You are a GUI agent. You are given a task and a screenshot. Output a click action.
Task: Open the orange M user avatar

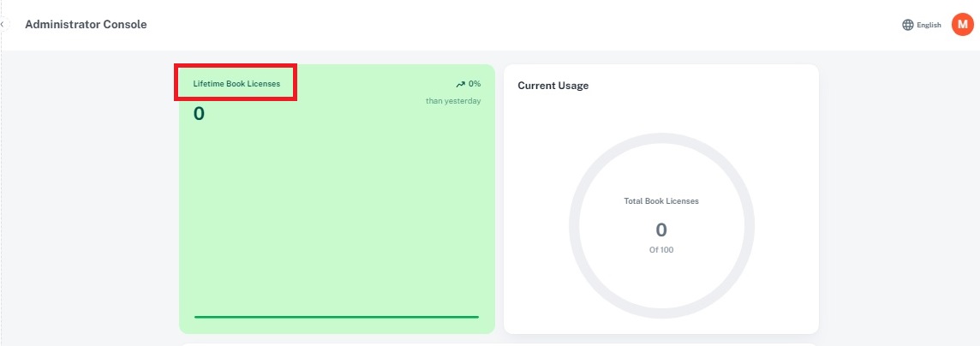(962, 25)
